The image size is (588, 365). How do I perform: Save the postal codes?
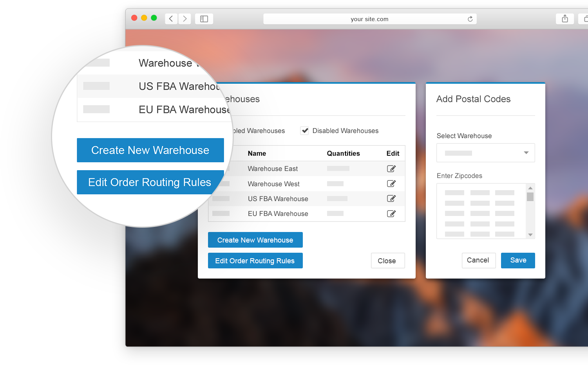[518, 261]
